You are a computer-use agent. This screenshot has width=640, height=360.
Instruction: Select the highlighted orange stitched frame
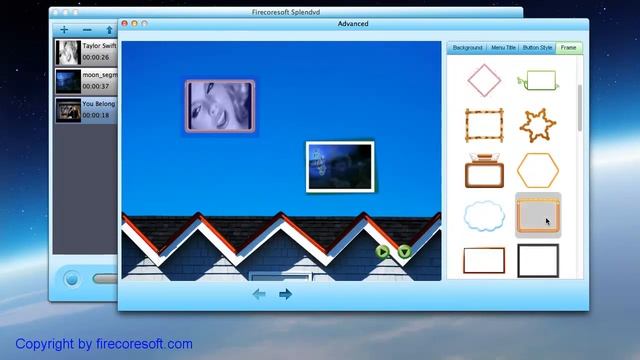click(x=538, y=215)
